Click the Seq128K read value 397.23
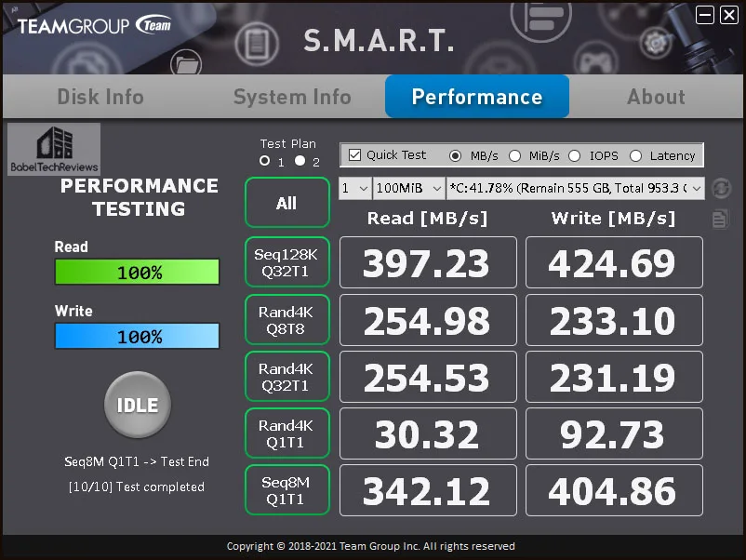The image size is (746, 560). (428, 262)
